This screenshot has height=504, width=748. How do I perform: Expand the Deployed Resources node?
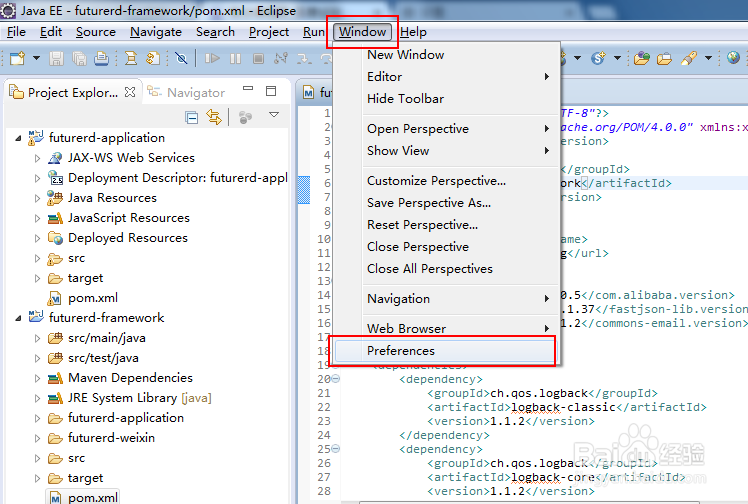(x=37, y=238)
